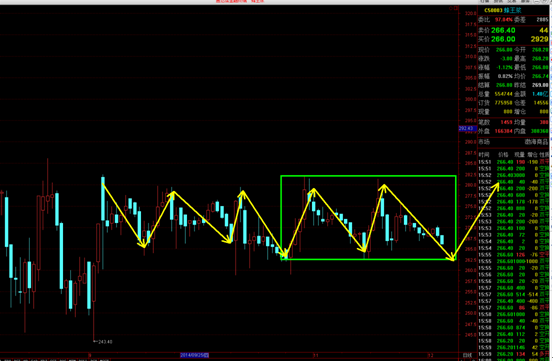Image resolution: width=553 pixels, height=362 pixels.
Task: Select the last yellow arrow line right of the green box
Action: click(477, 221)
